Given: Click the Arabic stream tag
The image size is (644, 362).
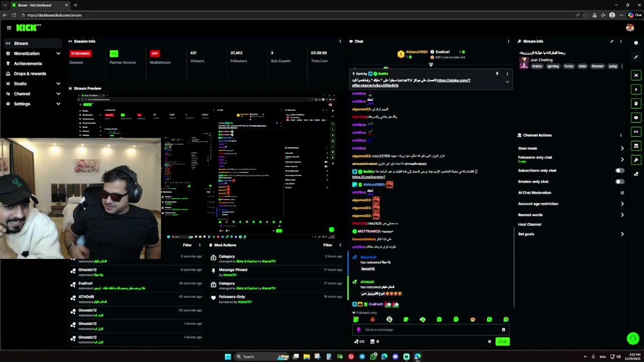Looking at the screenshot, I should [537, 66].
